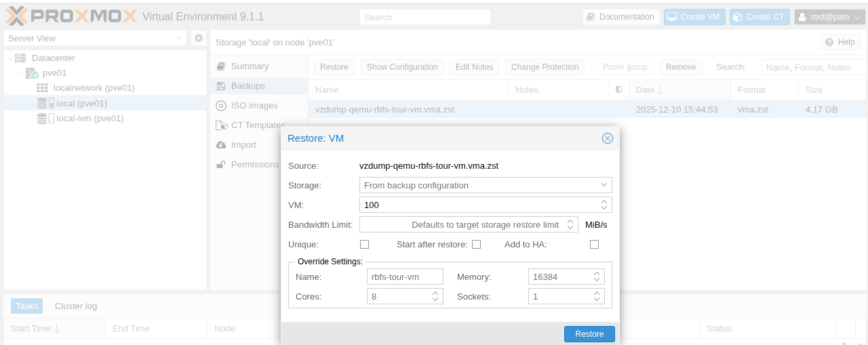Click the localnetwork (pve01) grid icon
This screenshot has height=345, width=868.
click(42, 88)
